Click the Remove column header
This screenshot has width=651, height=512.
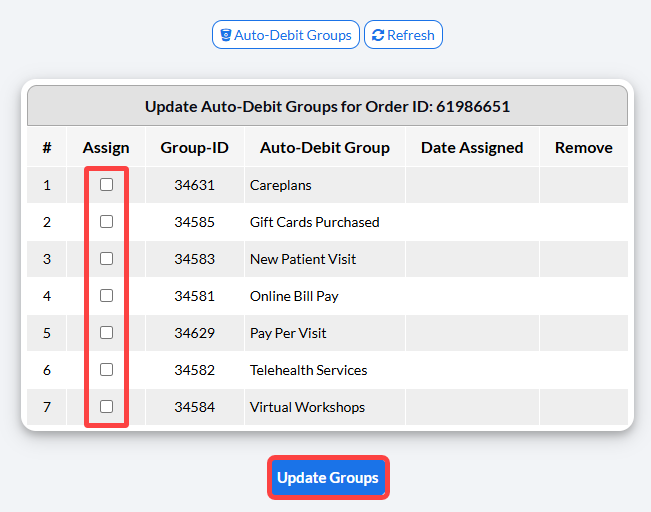click(x=584, y=148)
